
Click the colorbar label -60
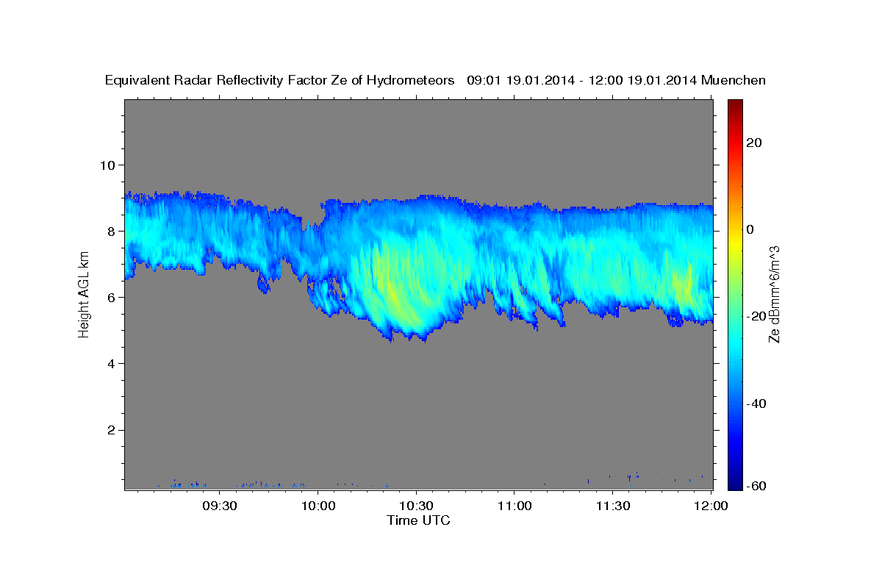757,487
